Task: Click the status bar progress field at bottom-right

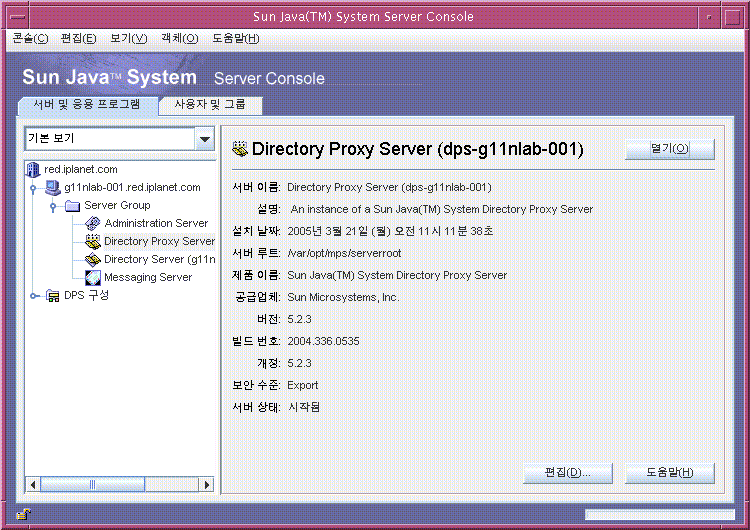Action: coord(660,515)
